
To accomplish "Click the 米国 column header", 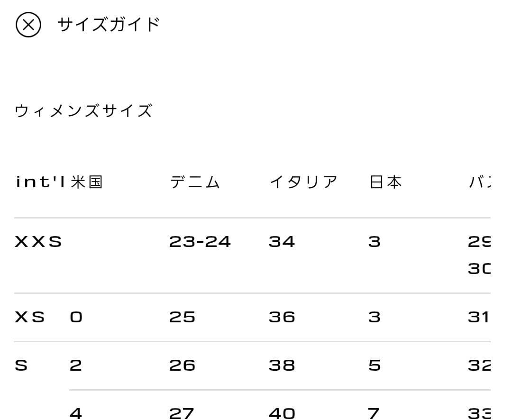I will click(87, 182).
